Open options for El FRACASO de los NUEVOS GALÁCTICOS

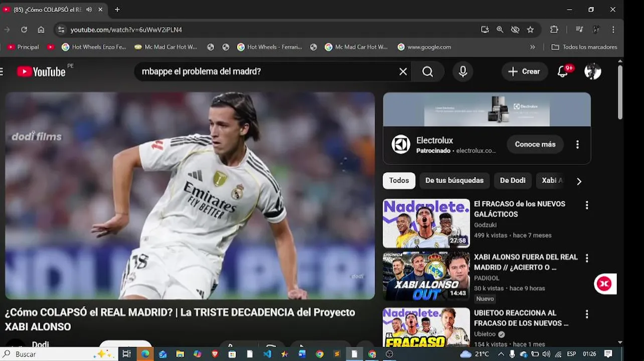click(x=587, y=205)
